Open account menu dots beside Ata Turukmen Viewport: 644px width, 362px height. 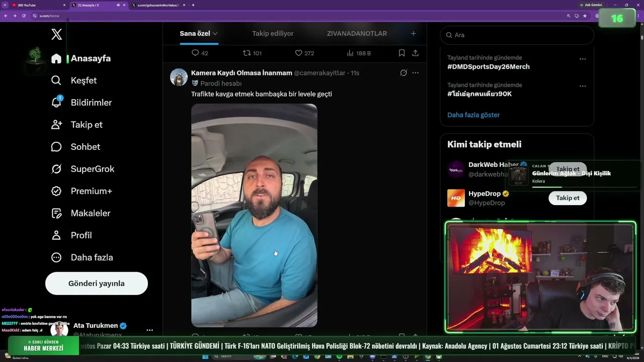pyautogui.click(x=149, y=330)
